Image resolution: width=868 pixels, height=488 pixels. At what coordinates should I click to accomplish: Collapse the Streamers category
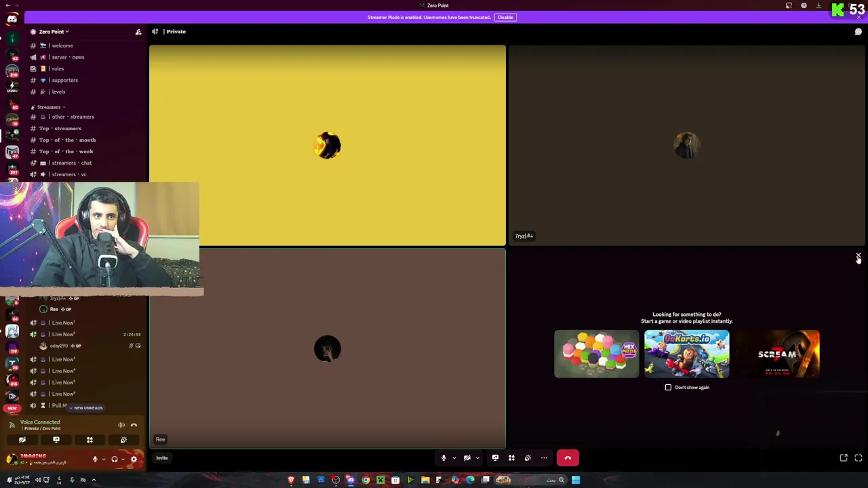(x=49, y=107)
